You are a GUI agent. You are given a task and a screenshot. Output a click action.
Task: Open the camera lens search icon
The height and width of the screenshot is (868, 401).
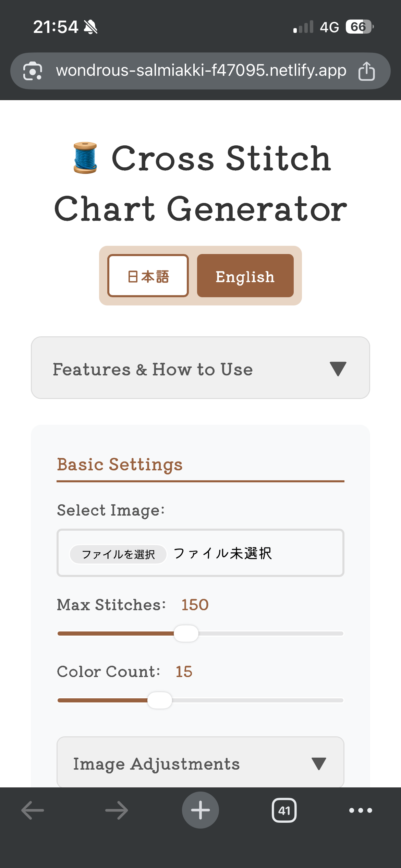pyautogui.click(x=33, y=71)
